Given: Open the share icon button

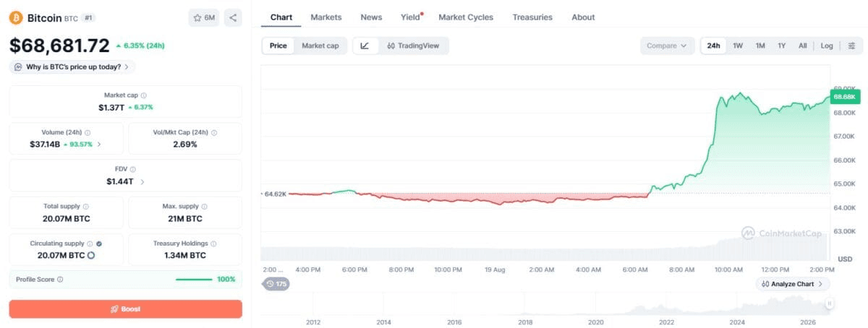Looking at the screenshot, I should point(233,17).
